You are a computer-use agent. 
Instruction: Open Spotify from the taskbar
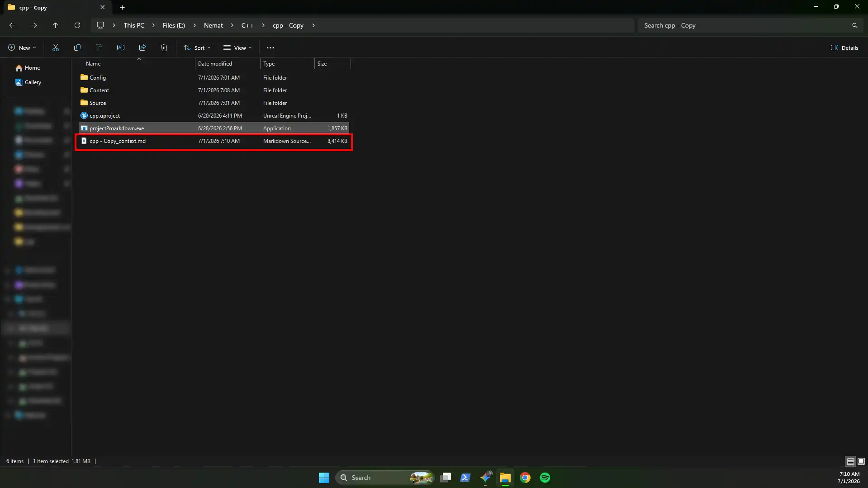pyautogui.click(x=545, y=478)
